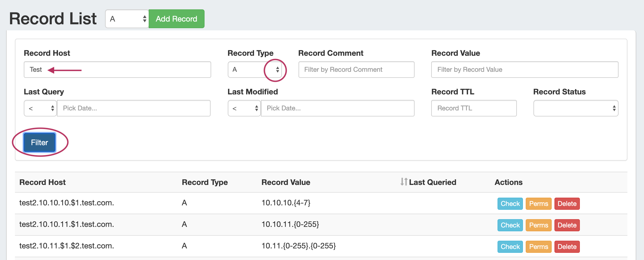
Task: Delete the test2.10.11.$1.$2.test.com. record
Action: coord(567,247)
